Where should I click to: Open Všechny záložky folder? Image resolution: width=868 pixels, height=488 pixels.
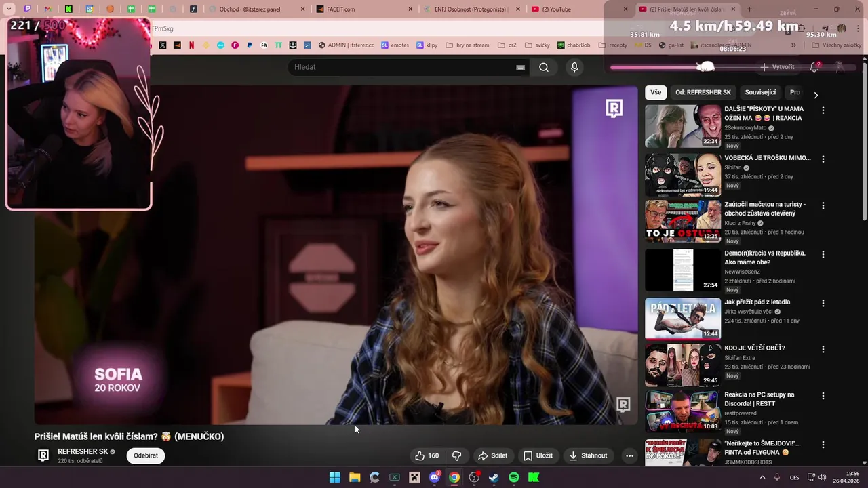click(x=836, y=45)
